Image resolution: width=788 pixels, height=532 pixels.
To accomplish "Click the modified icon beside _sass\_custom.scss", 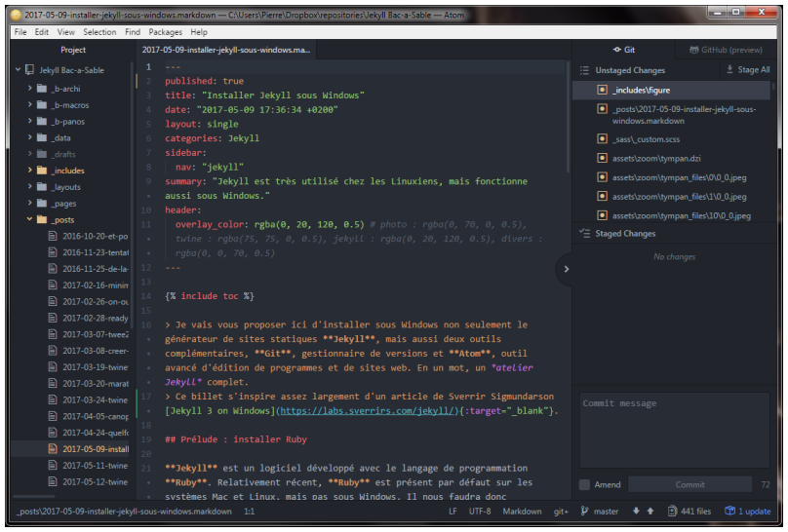I will point(602,139).
